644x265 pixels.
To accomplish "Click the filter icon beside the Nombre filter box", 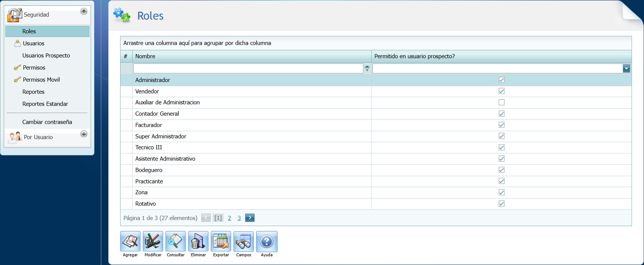I will (x=367, y=68).
